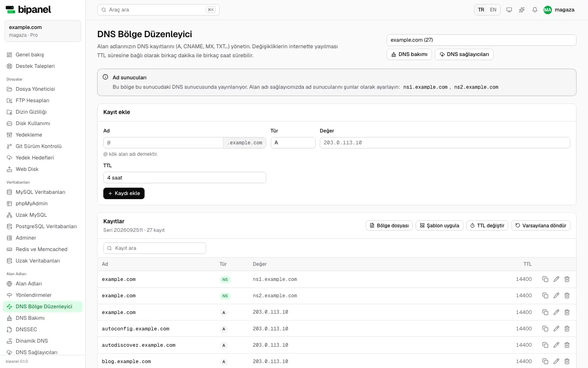Select MySQL Veritabanları in sidebar

point(43,192)
